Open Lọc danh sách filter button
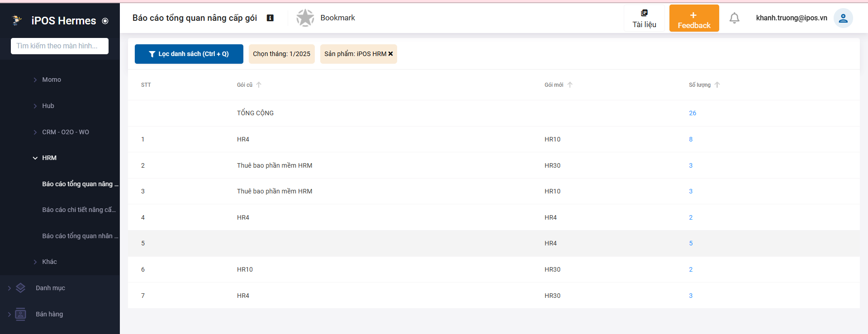 pyautogui.click(x=189, y=54)
